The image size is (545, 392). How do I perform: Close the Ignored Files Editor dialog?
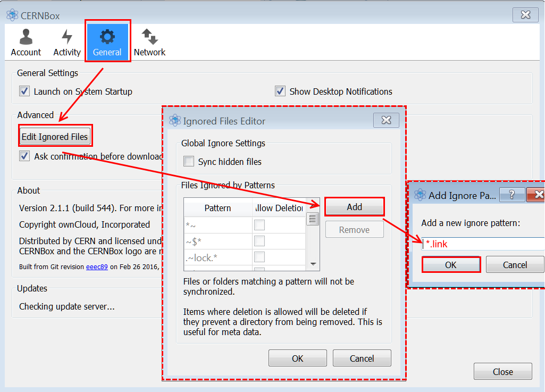click(386, 120)
